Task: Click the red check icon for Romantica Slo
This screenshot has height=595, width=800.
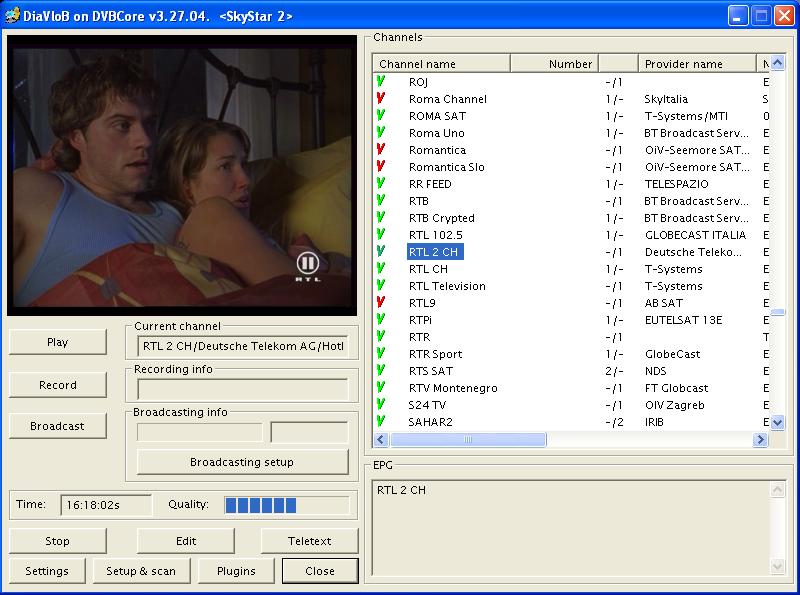Action: 381,166
